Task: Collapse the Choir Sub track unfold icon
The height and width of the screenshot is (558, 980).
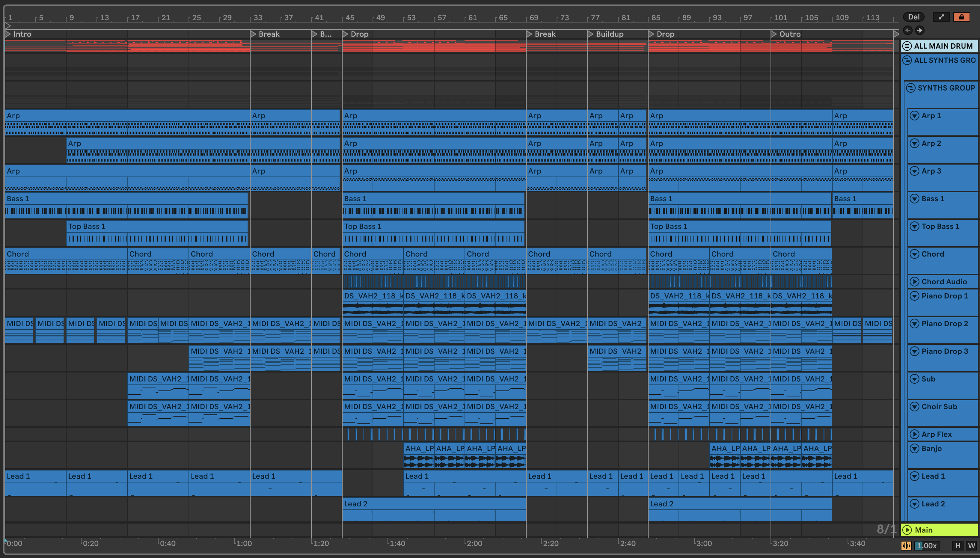Action: 915,407
